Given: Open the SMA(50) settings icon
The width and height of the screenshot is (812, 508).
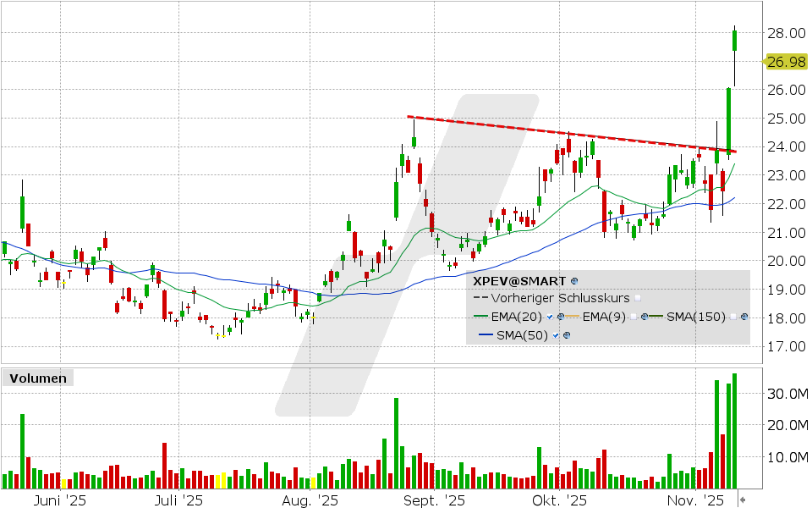Looking at the screenshot, I should (567, 335).
